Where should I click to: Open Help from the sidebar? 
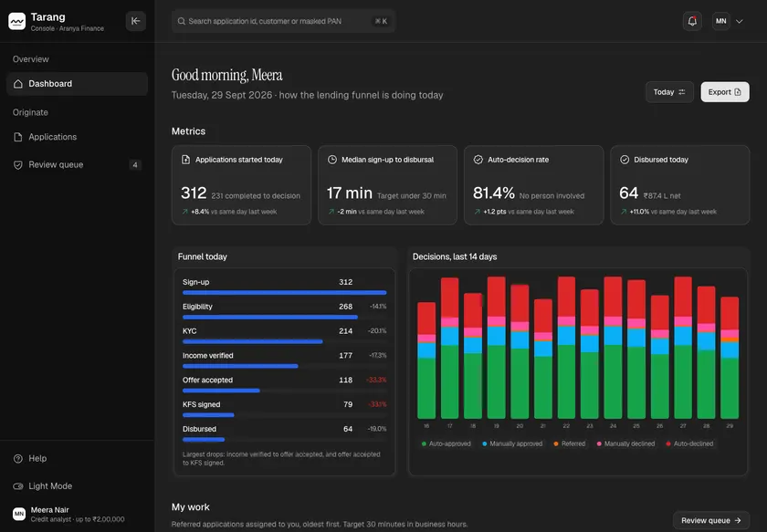coord(78,458)
